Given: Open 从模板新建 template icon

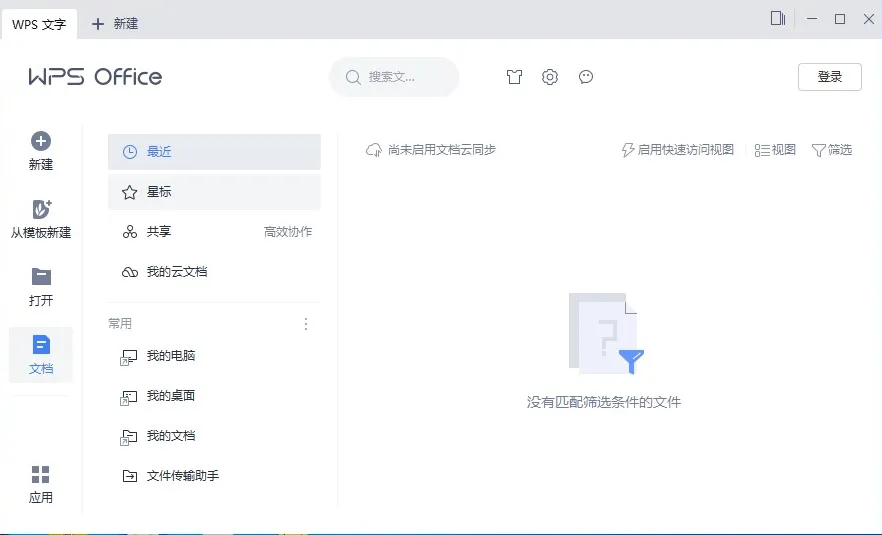Looking at the screenshot, I should pyautogui.click(x=41, y=209).
